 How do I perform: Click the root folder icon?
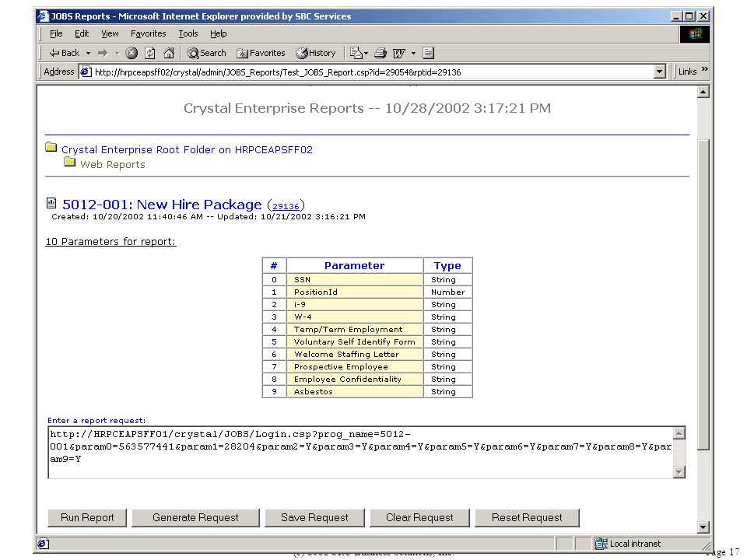(51, 147)
